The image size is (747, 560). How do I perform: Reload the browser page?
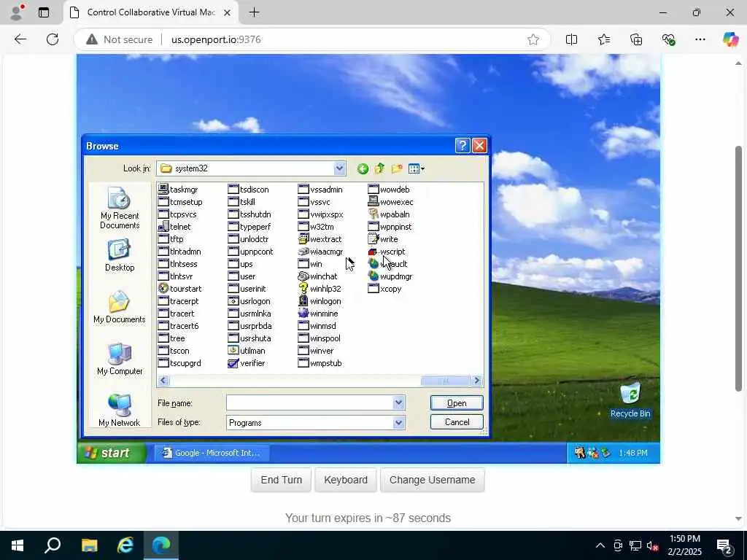tap(53, 39)
